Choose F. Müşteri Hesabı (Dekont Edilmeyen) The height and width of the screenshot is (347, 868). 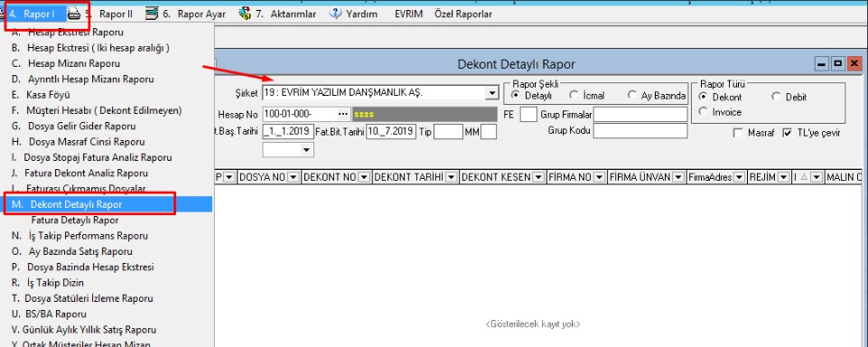tap(107, 110)
